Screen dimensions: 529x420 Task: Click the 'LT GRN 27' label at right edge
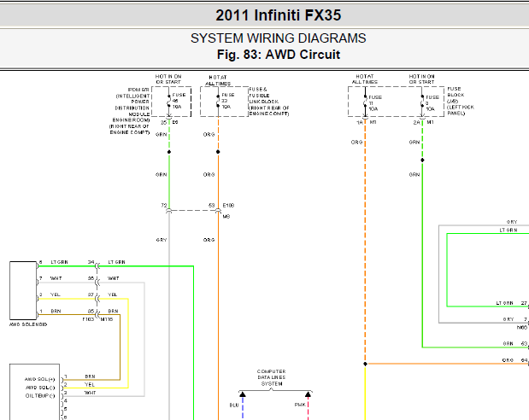[x=512, y=303]
